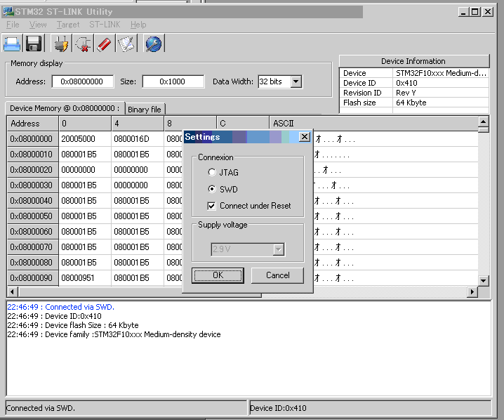Click the log line Connected via SWD.

tap(61, 307)
